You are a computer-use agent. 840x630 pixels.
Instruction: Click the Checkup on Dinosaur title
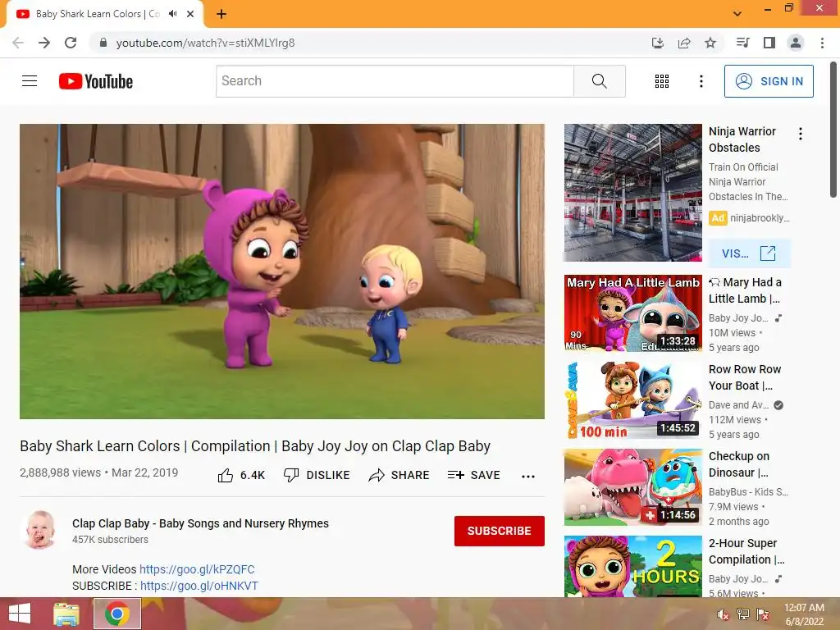coord(739,464)
